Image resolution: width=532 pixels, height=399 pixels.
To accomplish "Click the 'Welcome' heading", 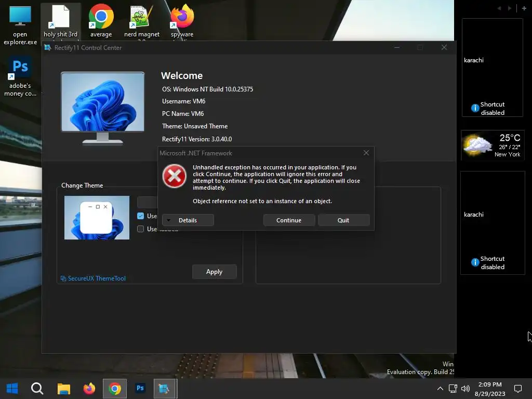I will (182, 76).
